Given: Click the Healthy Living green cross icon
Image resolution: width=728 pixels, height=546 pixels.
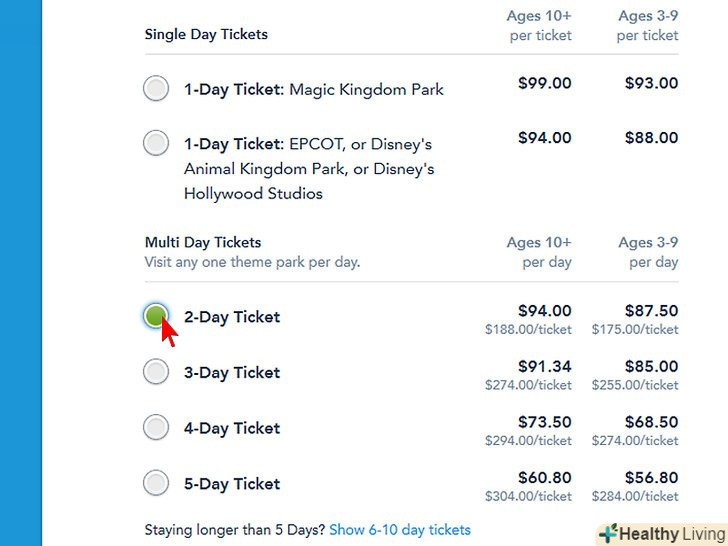Looking at the screenshot, I should pos(608,533).
